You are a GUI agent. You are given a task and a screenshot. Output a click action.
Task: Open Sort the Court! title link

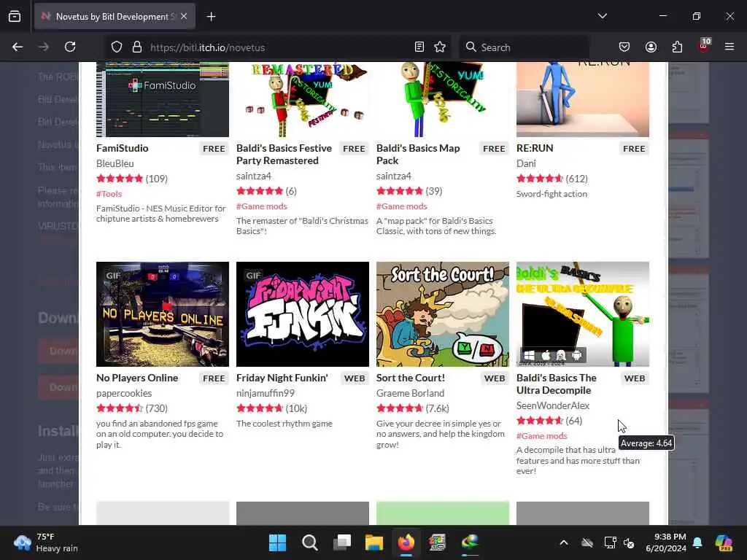(x=410, y=378)
